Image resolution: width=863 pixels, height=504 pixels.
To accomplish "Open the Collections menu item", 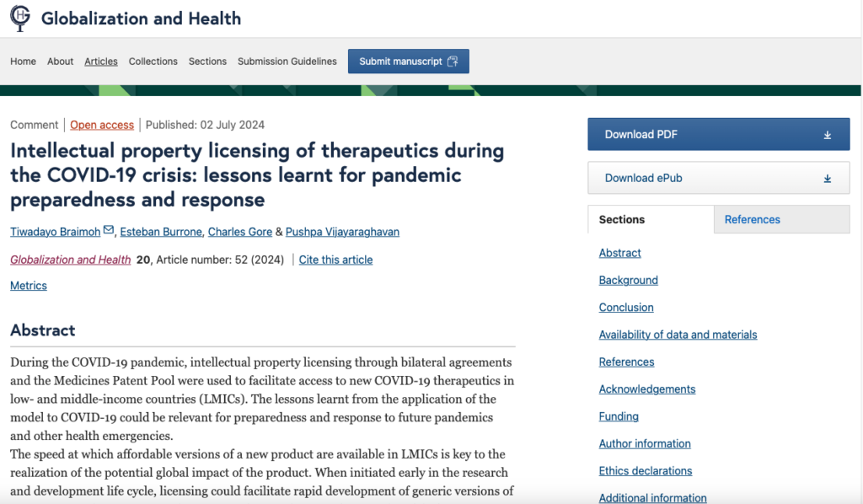I will coord(153,62).
